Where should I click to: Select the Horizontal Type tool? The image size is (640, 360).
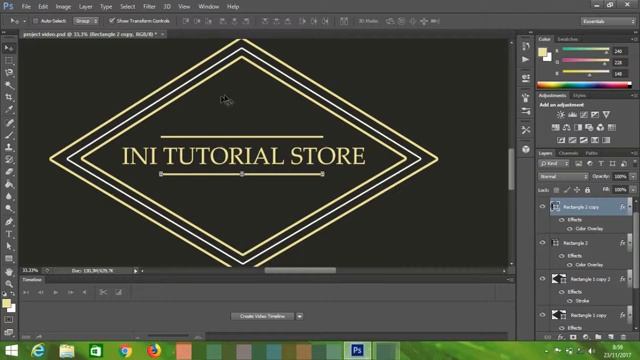click(x=9, y=234)
